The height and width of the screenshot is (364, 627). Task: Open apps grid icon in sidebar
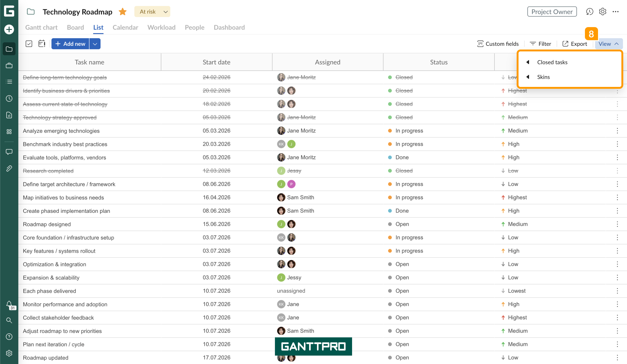(x=9, y=132)
